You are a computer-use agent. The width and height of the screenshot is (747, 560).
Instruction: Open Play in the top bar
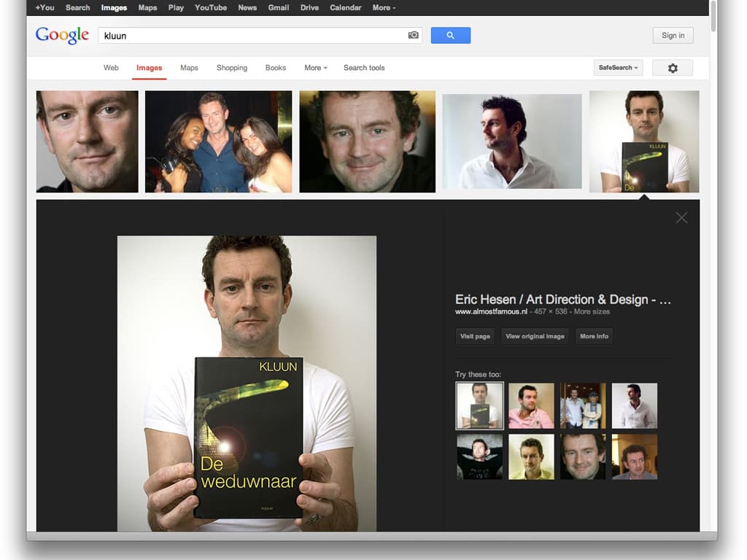coord(176,7)
